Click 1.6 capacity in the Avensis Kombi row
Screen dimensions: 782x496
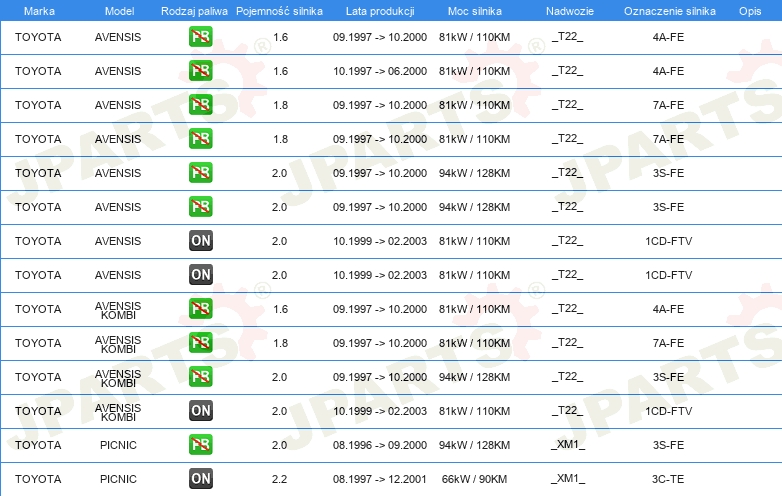[280, 309]
